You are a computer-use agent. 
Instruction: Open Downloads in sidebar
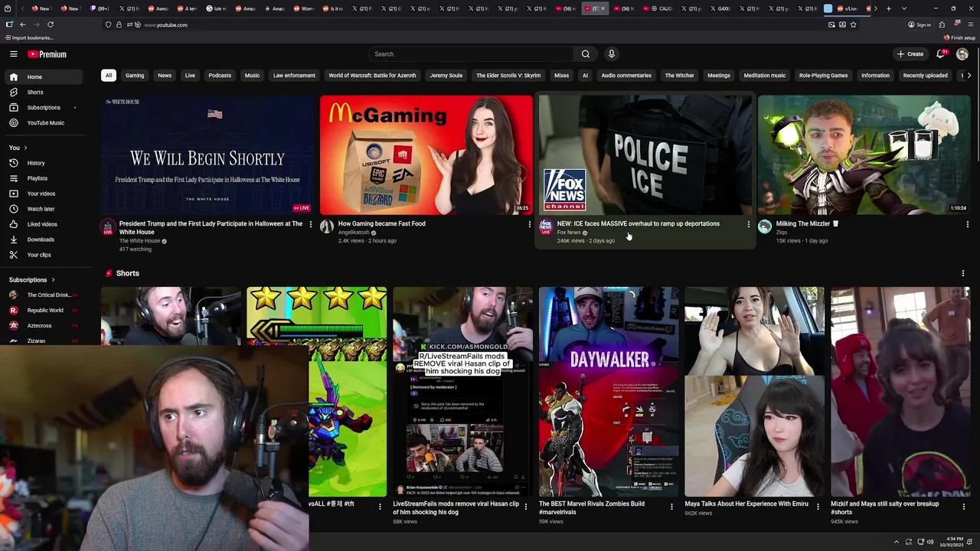click(44, 240)
